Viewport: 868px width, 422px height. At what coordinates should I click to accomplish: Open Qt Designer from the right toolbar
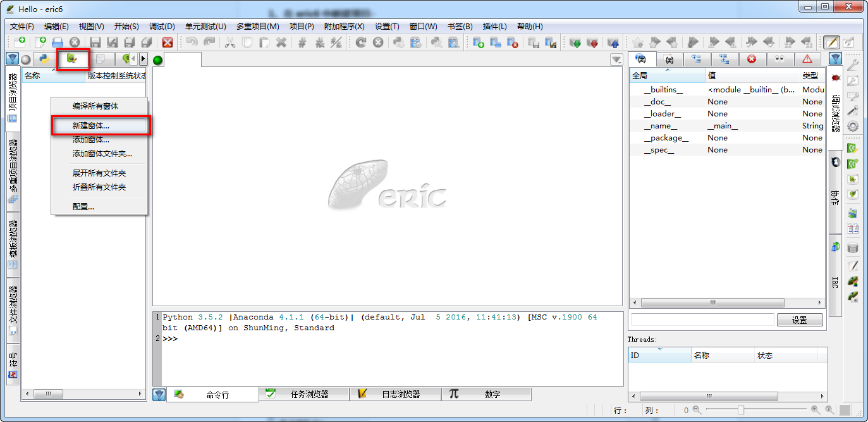click(x=853, y=148)
